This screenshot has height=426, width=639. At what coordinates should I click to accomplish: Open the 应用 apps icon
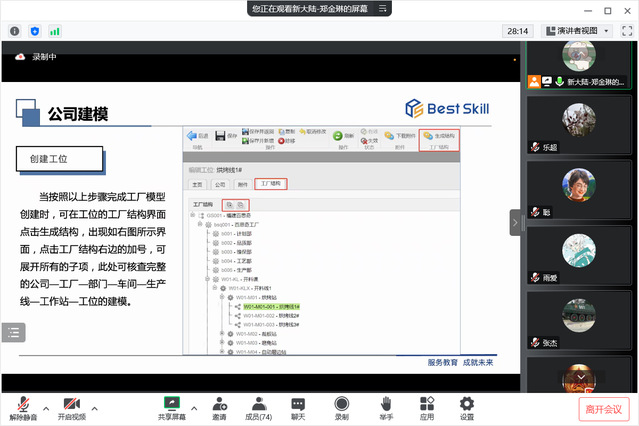(427, 406)
